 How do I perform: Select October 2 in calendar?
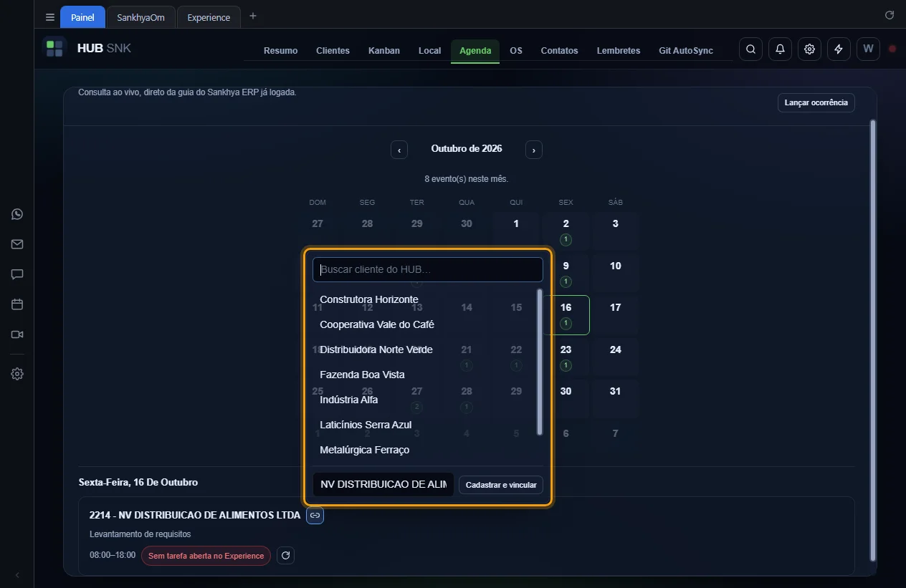pos(566,231)
